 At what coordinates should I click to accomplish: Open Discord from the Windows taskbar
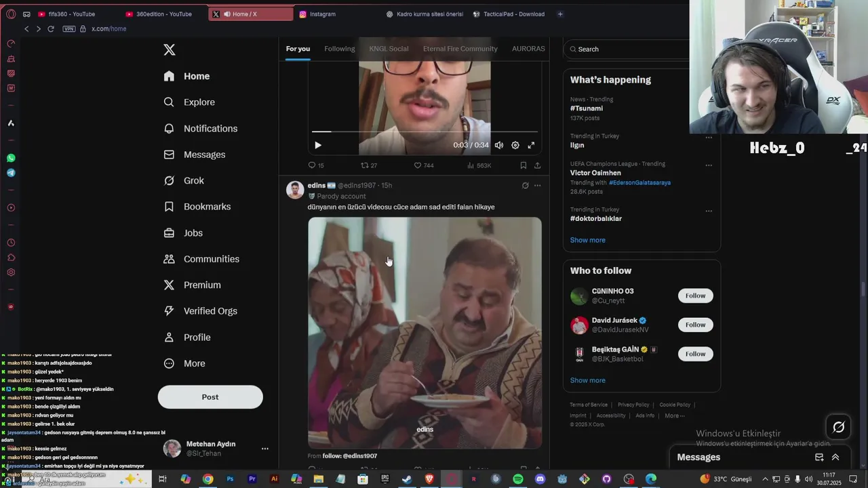[x=540, y=479]
